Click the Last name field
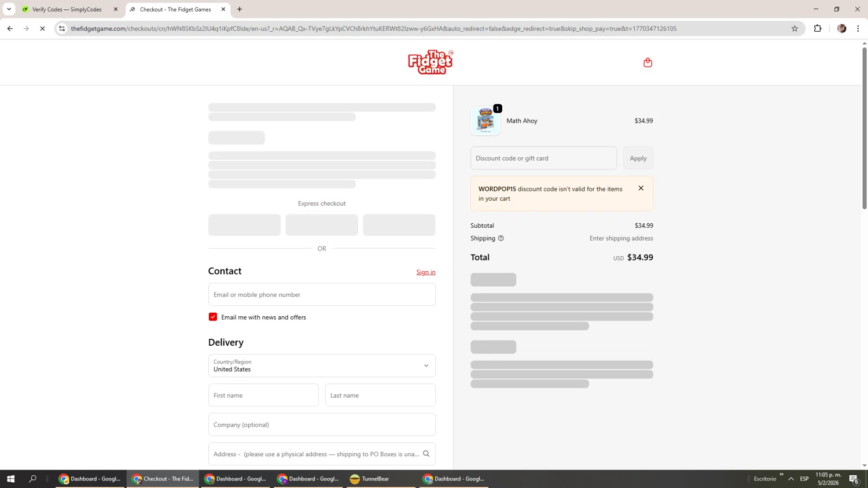The width and height of the screenshot is (868, 488). 380,395
